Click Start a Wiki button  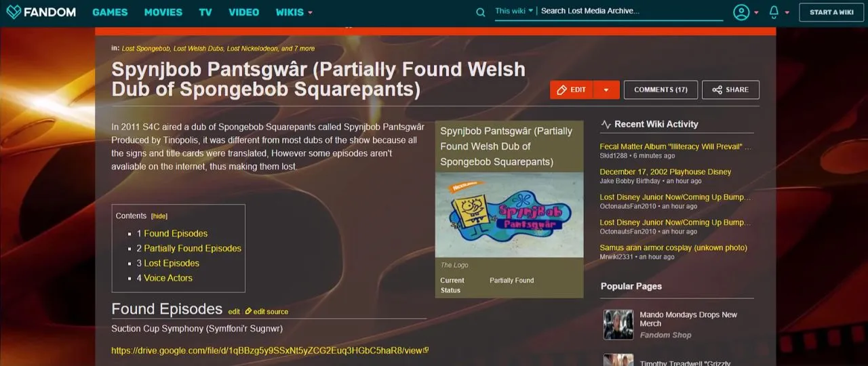[831, 12]
